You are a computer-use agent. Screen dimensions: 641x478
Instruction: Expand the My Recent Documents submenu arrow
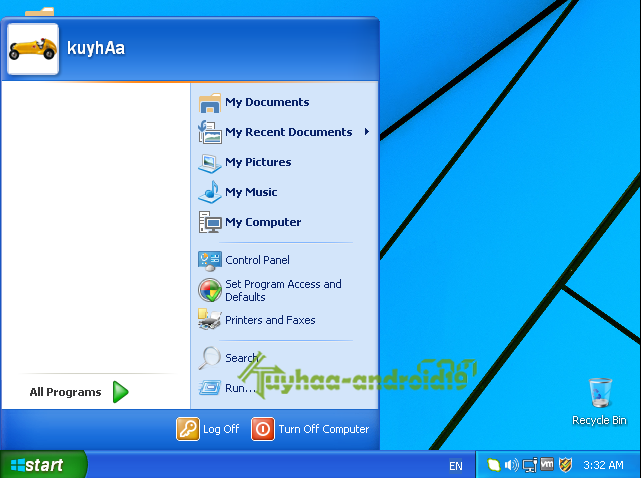pyautogui.click(x=367, y=132)
